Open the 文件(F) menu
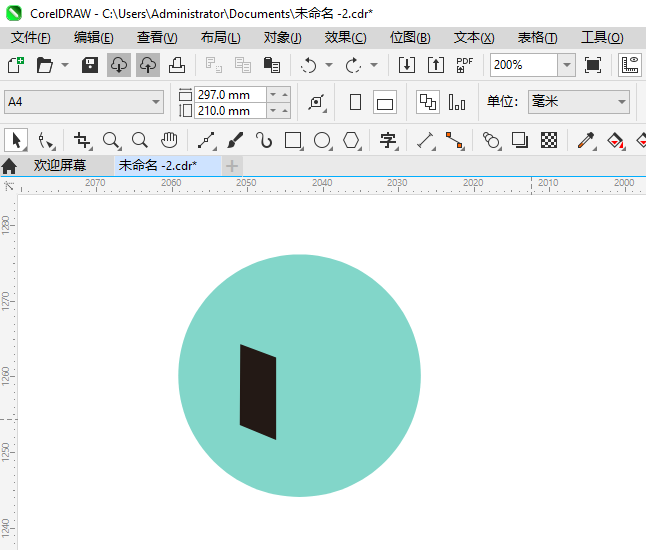 click(x=30, y=38)
